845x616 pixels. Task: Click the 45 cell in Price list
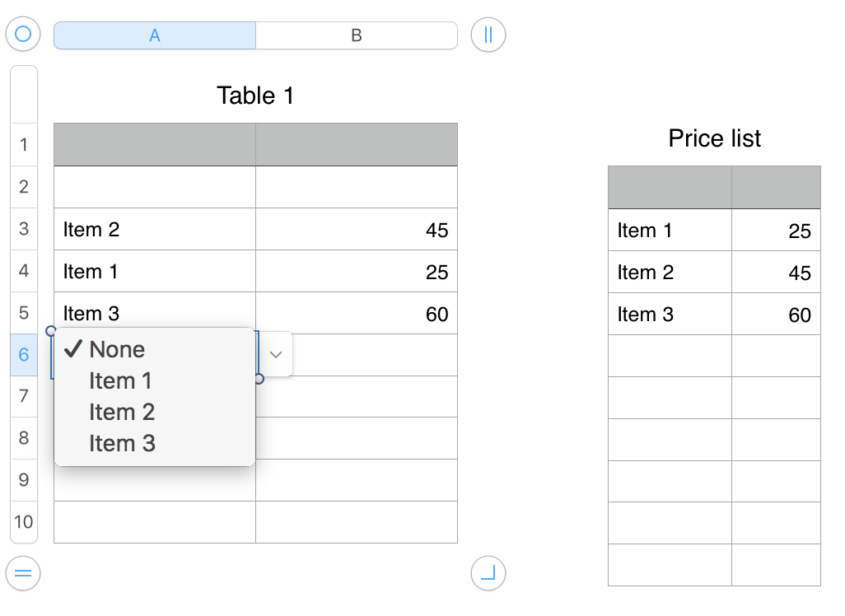point(776,273)
